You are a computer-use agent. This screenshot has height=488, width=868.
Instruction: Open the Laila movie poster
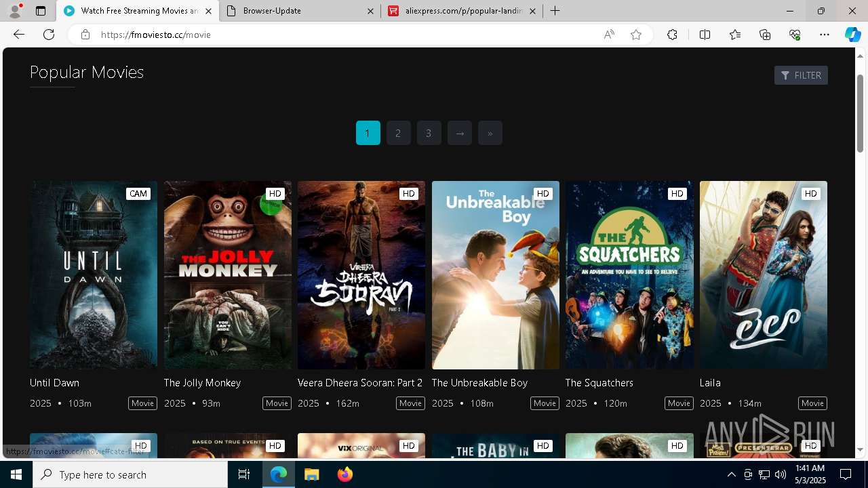tap(764, 274)
